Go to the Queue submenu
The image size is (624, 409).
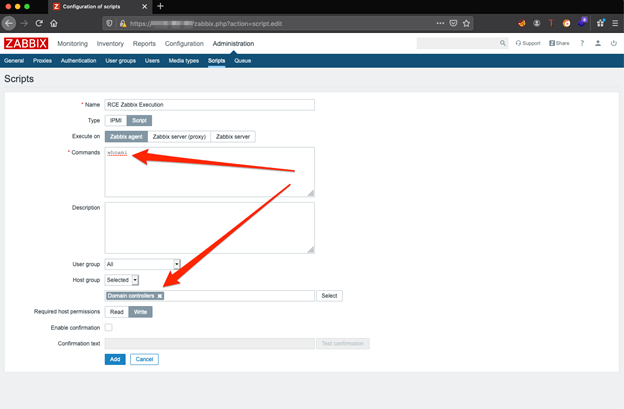[242, 60]
